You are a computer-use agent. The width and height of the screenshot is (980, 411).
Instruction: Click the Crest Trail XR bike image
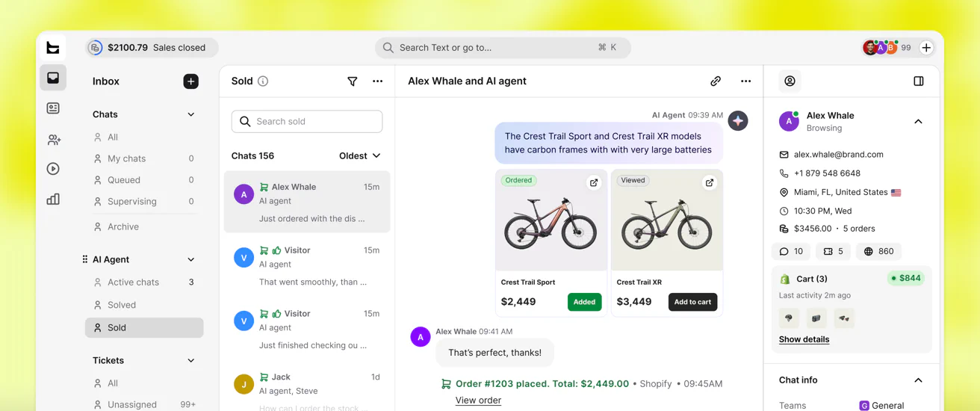pyautogui.click(x=667, y=220)
